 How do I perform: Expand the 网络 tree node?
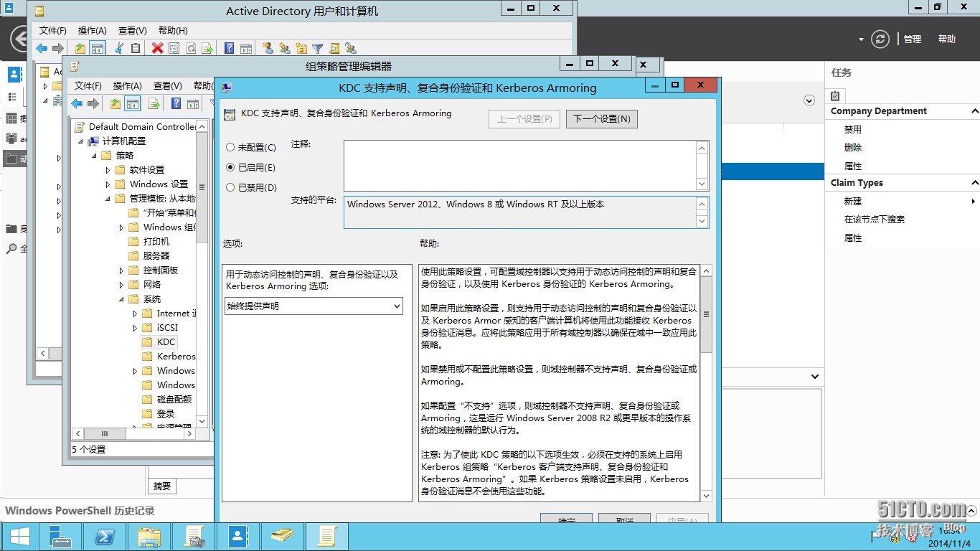(x=121, y=285)
